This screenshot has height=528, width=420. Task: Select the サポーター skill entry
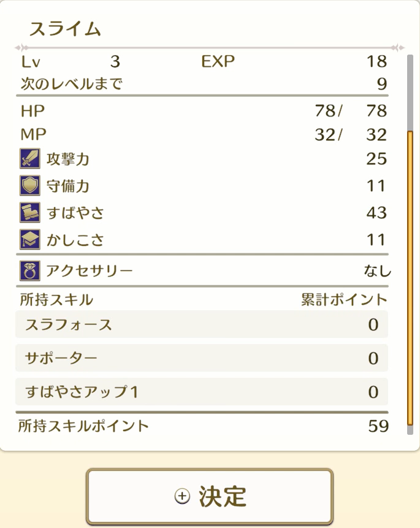point(202,359)
